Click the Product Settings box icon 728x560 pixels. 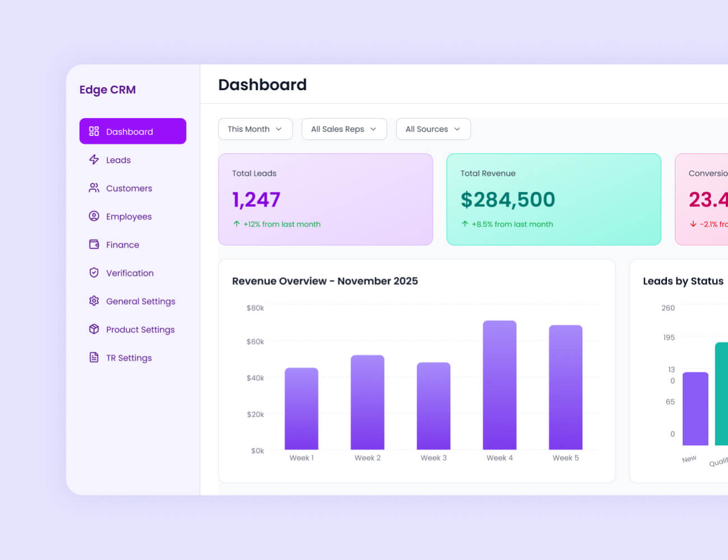pos(94,329)
